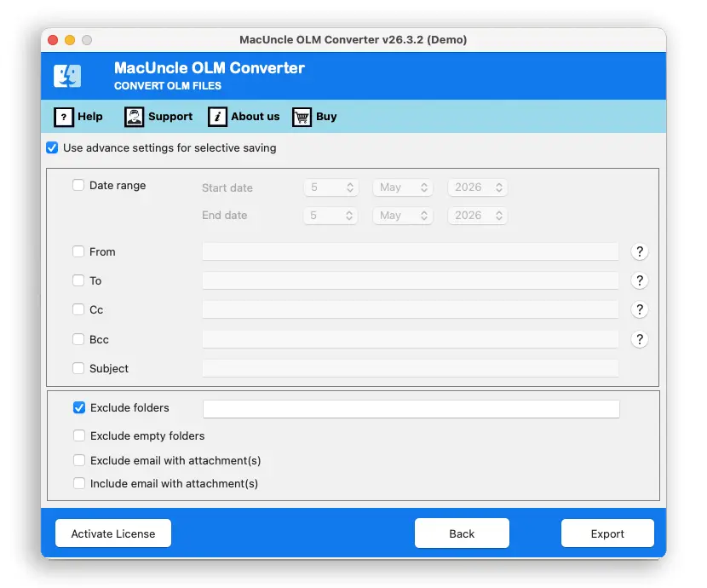
Task: Open help hint for To field
Action: tap(640, 280)
